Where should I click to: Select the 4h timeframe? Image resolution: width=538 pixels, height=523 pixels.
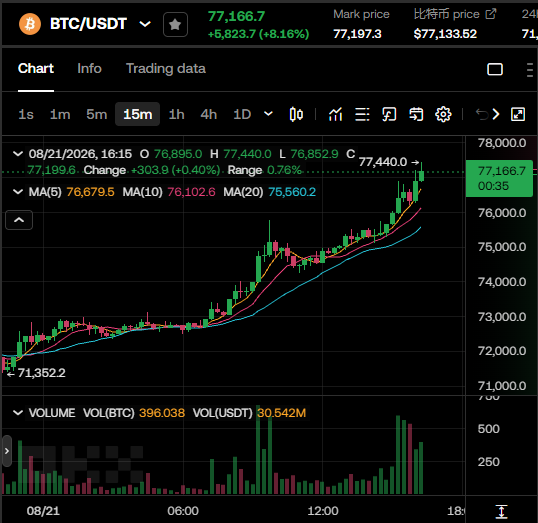[208, 114]
